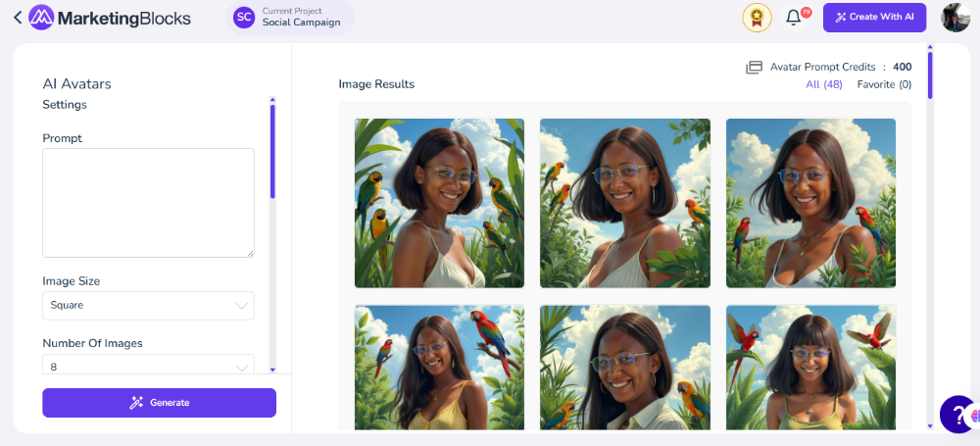Click results page scrollbar down arrow

coord(930,425)
